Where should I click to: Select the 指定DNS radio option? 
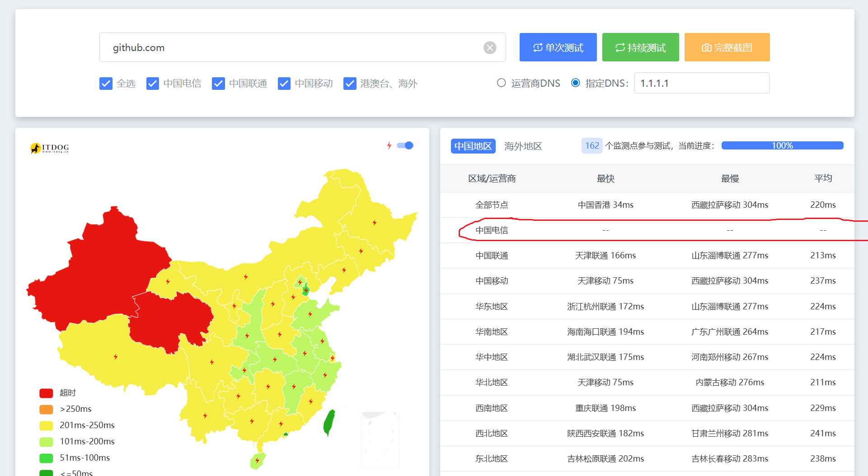pyautogui.click(x=576, y=83)
